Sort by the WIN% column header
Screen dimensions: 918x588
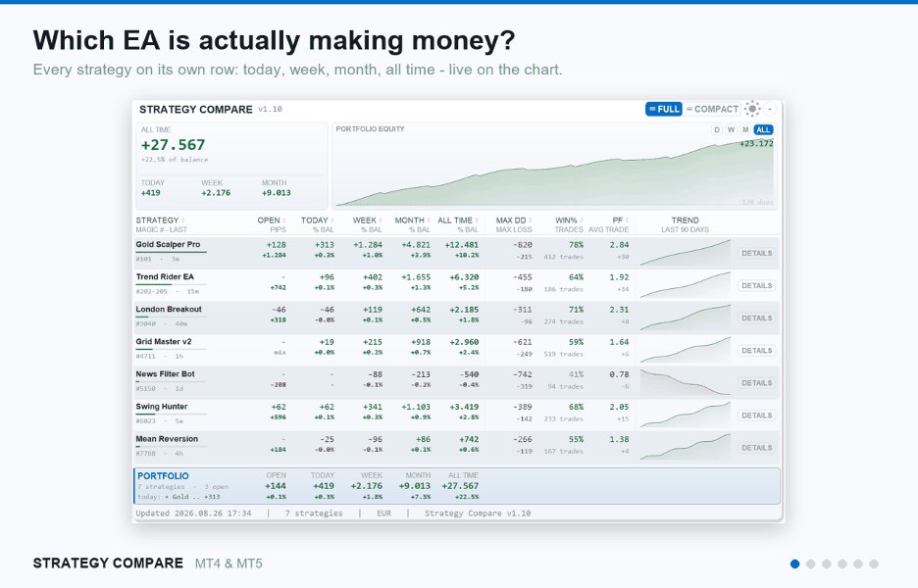point(569,220)
